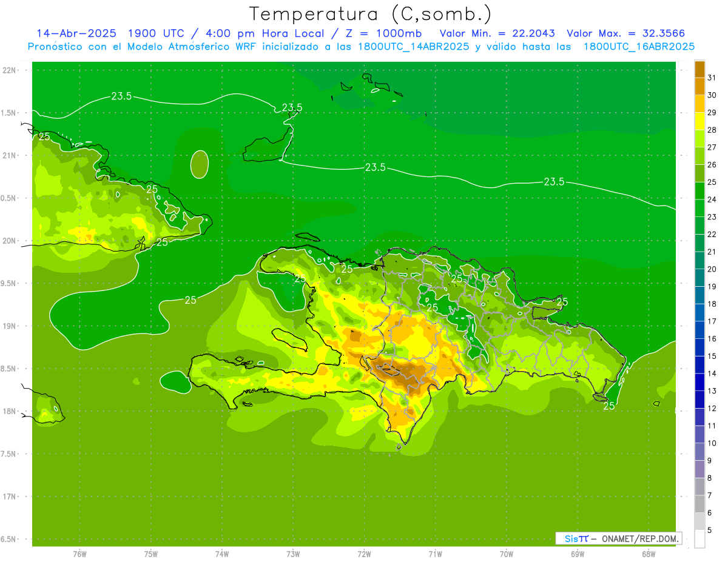This screenshot has width=728, height=562.
Task: Click the '71W' longitude axis label
Action: [435, 554]
